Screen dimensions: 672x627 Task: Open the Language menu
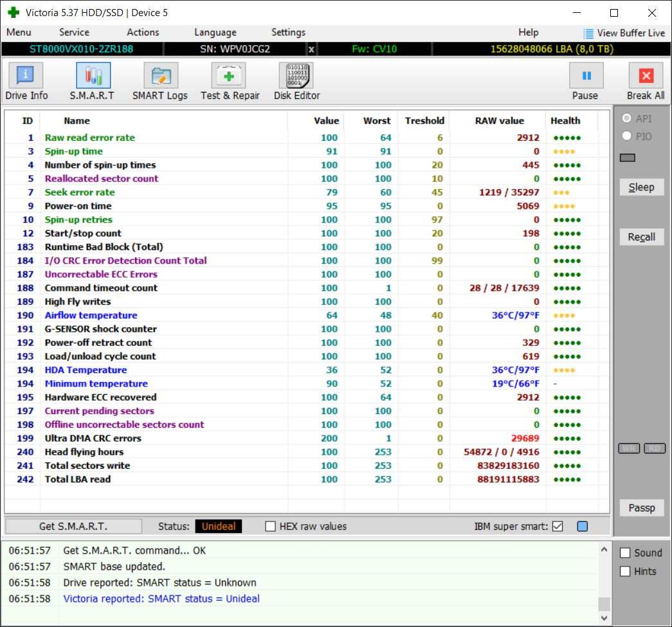coord(215,32)
